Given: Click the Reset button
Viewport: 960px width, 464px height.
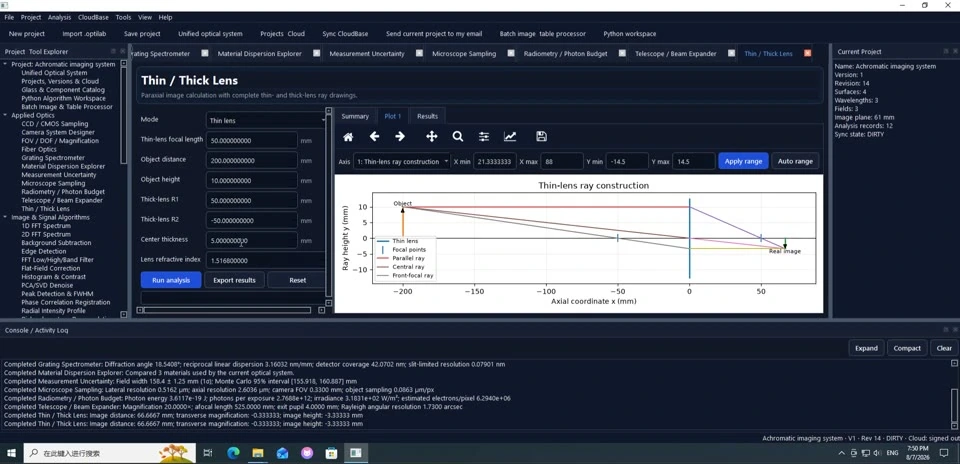Looking at the screenshot, I should [x=298, y=280].
